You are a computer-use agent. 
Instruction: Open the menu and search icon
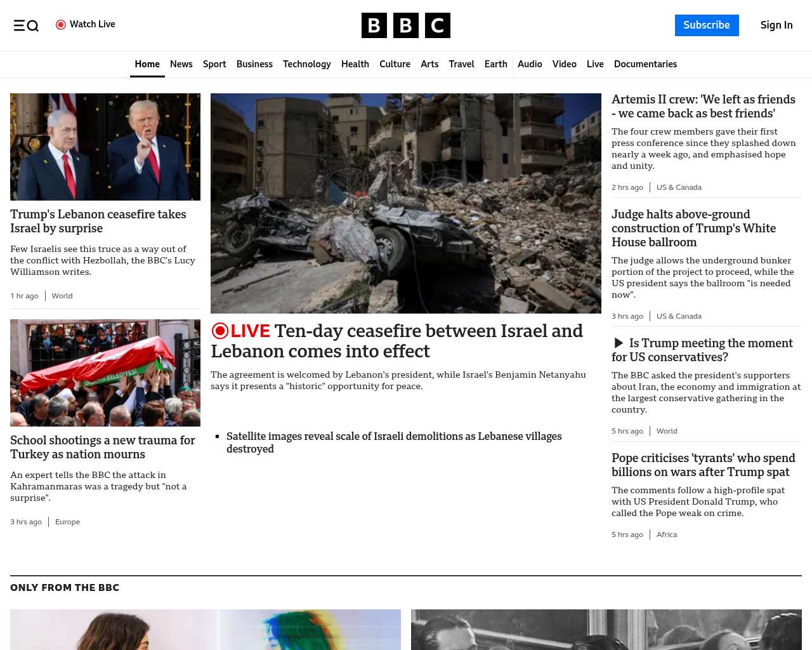[x=26, y=25]
